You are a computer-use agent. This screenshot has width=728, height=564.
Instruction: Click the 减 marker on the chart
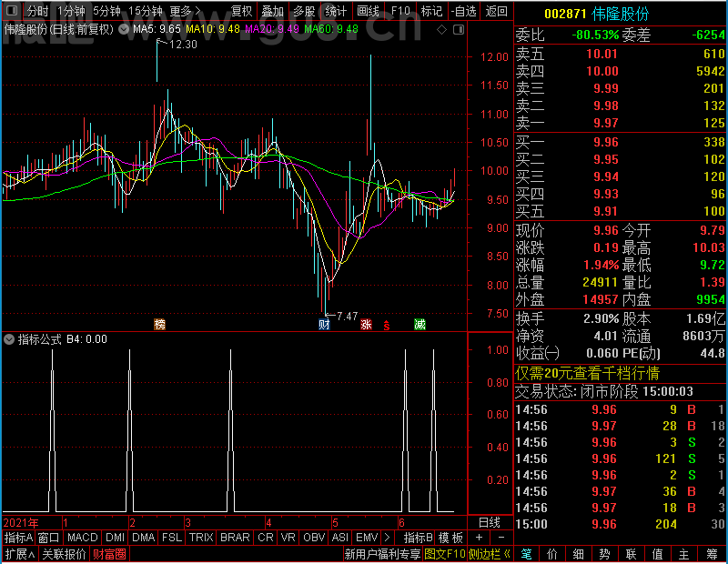point(420,324)
